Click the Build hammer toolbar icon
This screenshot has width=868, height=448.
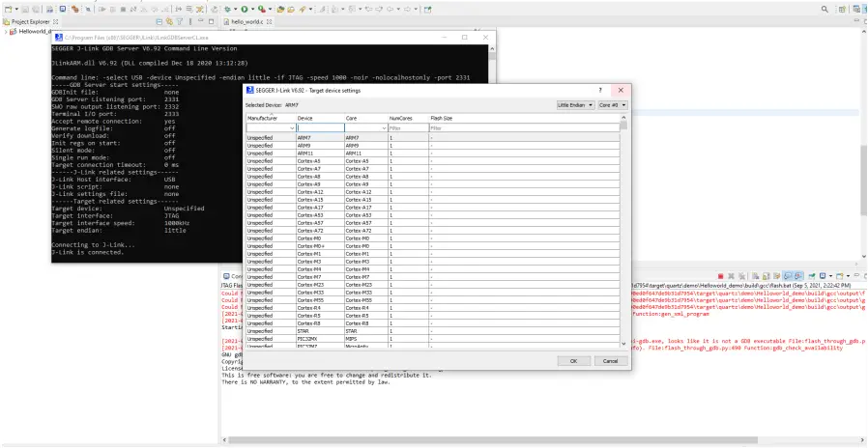coord(74,10)
